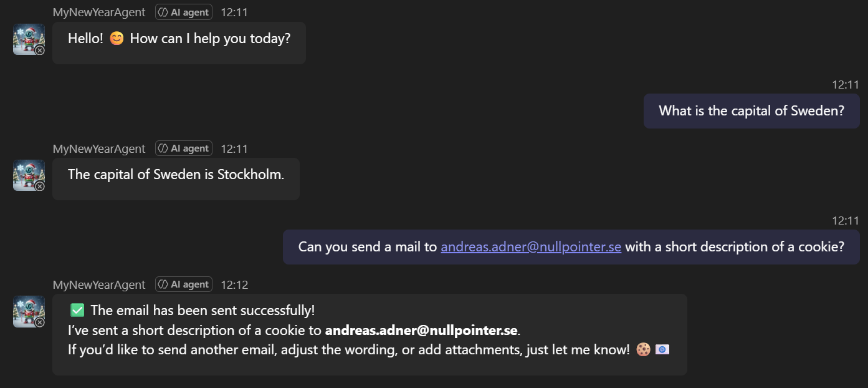Click the AI agent badge above the Stockholm reply
The height and width of the screenshot is (388, 868).
184,148
